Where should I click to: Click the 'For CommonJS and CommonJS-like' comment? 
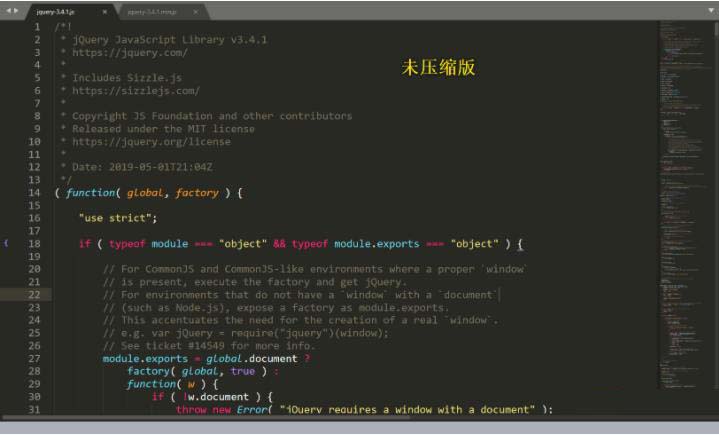click(x=315, y=269)
